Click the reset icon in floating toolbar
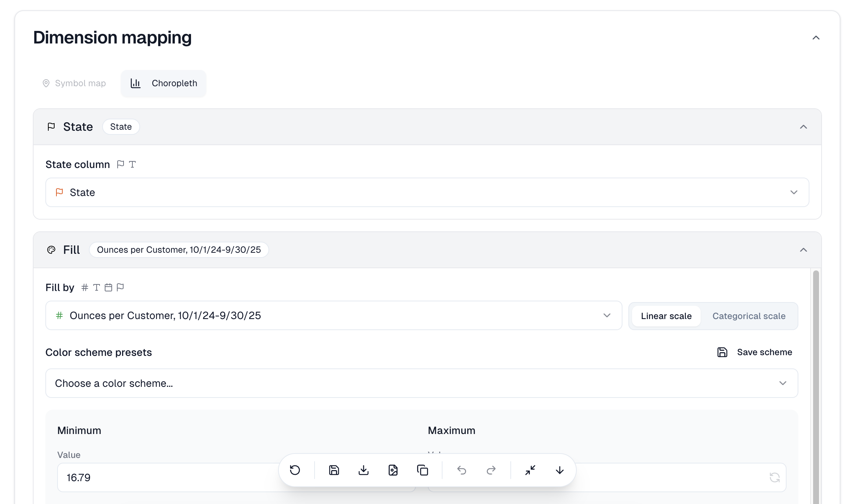This screenshot has width=857, height=504. click(x=295, y=470)
